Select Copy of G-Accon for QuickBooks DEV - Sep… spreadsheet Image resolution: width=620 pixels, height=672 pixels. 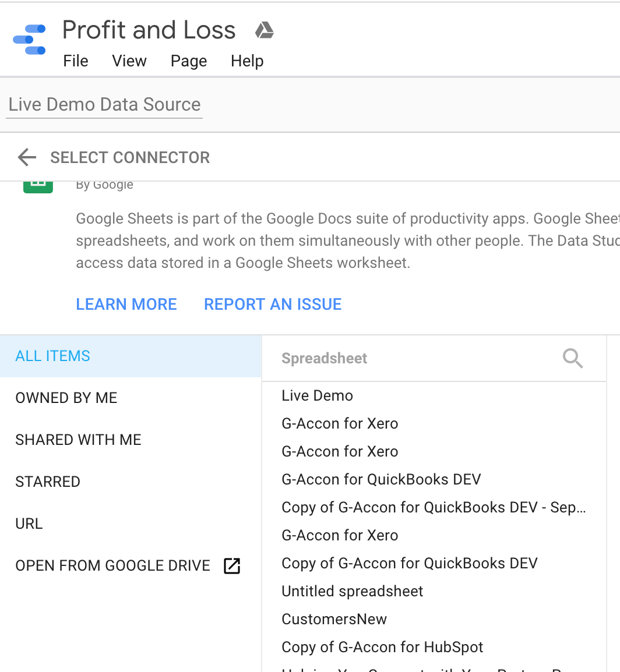434,507
